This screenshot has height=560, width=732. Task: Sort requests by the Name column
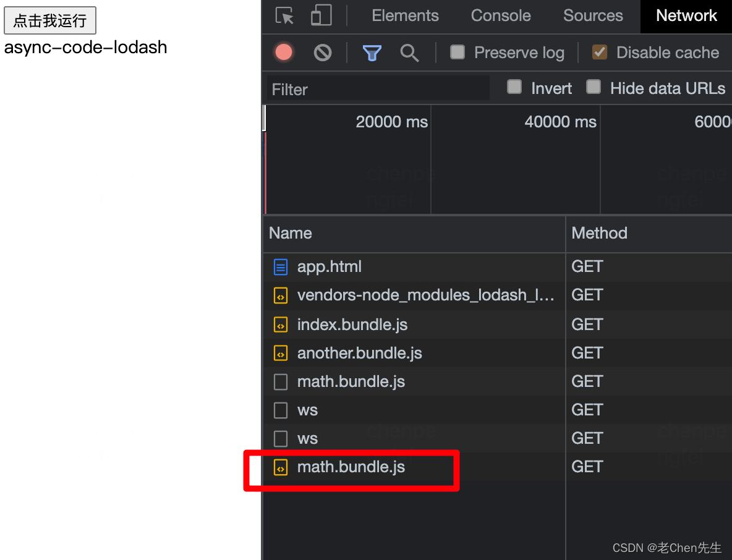414,234
